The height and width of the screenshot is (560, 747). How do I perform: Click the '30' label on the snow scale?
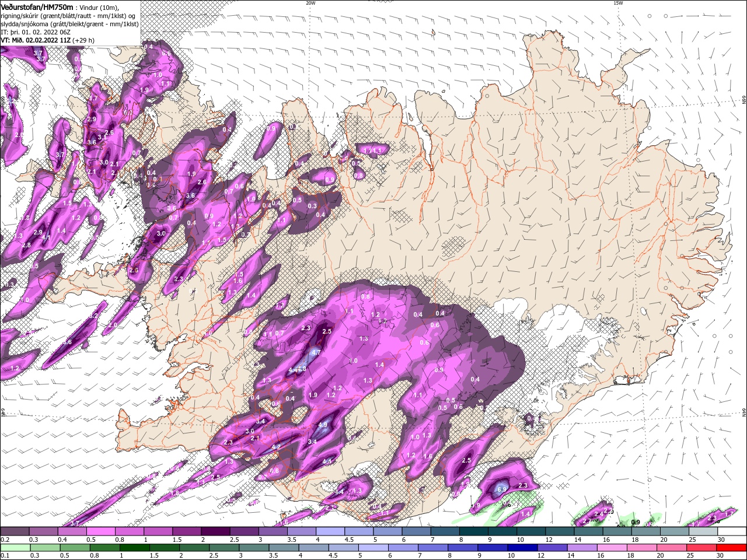point(721,540)
